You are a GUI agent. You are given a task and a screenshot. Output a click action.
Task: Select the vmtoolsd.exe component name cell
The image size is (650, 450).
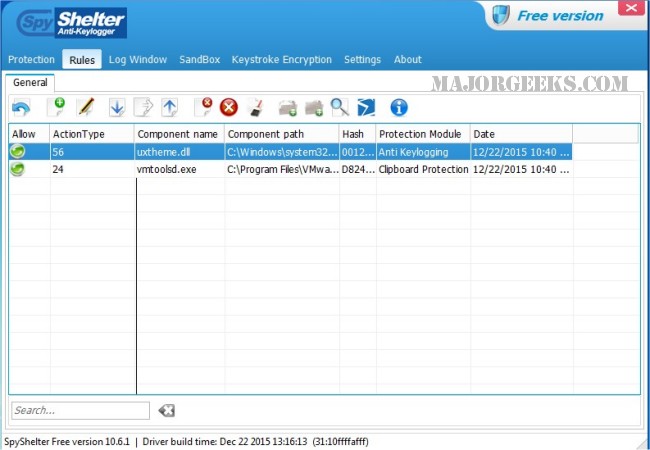point(179,169)
